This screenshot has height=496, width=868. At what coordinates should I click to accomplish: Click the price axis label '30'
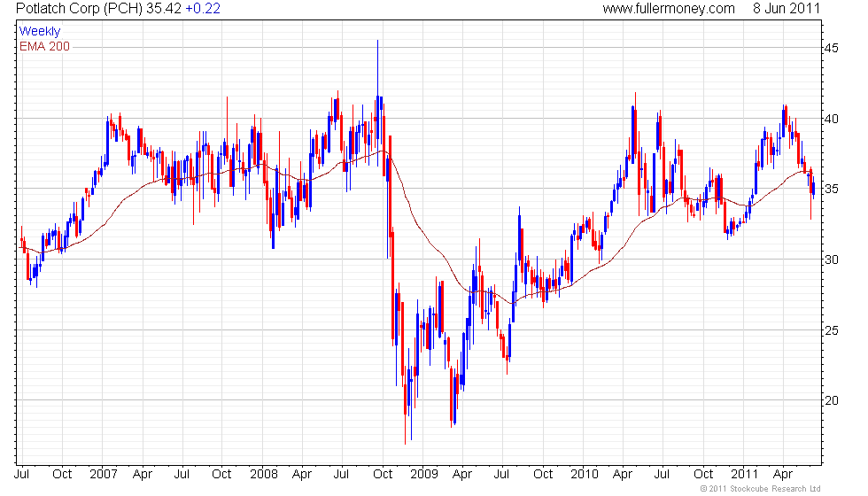(x=831, y=260)
